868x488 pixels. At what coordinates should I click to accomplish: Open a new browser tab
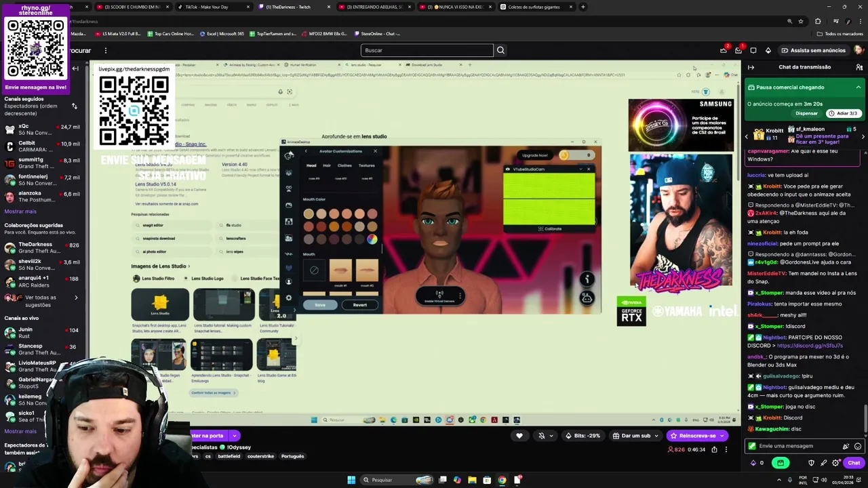click(583, 7)
